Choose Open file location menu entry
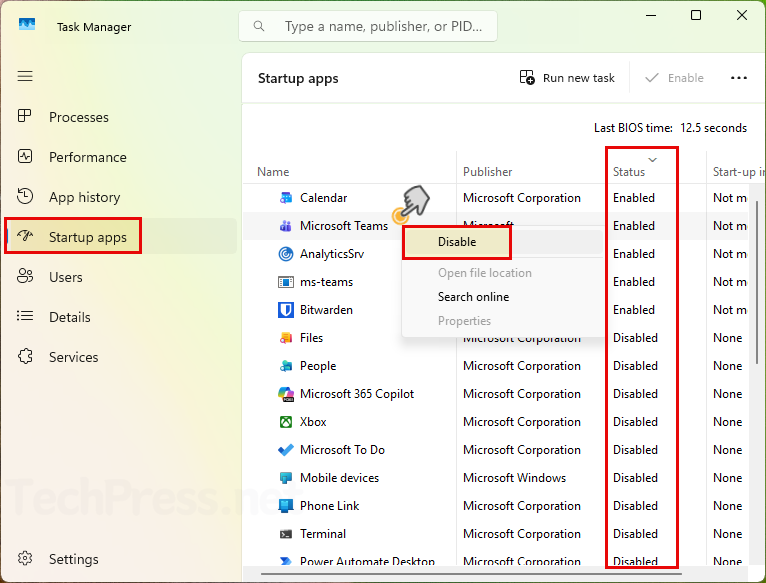766x583 pixels. (485, 273)
